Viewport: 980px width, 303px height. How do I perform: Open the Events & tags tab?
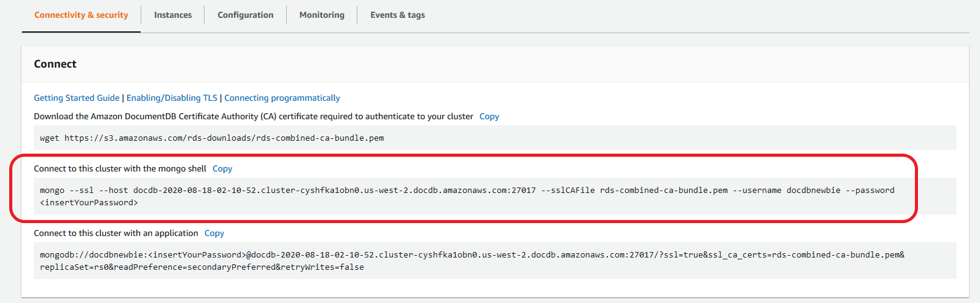point(397,15)
